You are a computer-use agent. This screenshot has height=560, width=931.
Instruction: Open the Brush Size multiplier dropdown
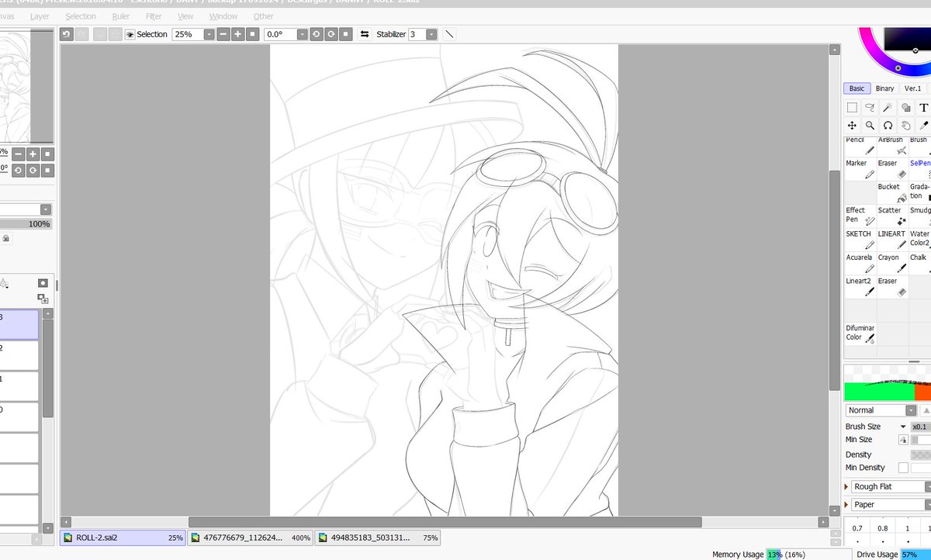tap(903, 427)
